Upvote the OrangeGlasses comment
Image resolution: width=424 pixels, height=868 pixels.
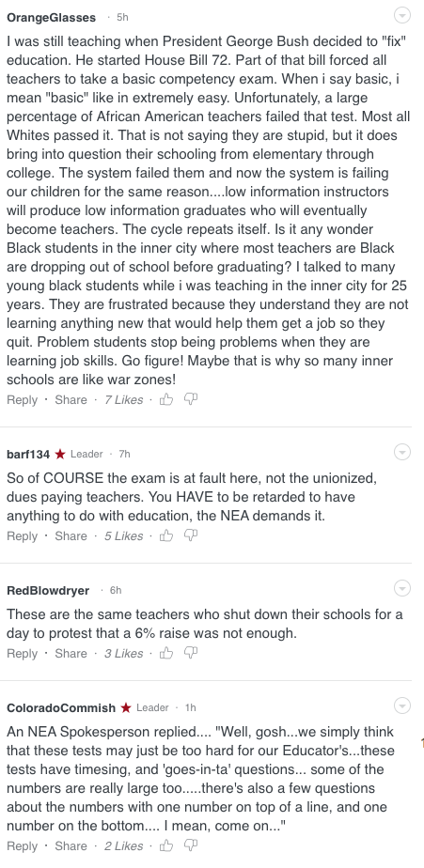point(166,399)
